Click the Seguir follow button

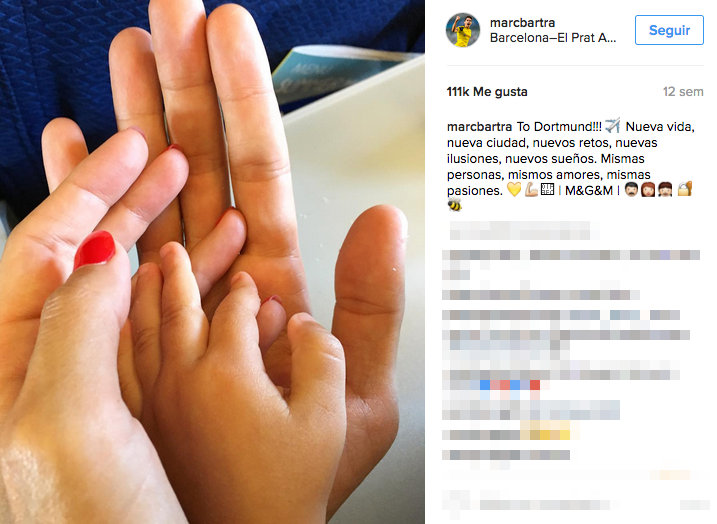[x=669, y=30]
